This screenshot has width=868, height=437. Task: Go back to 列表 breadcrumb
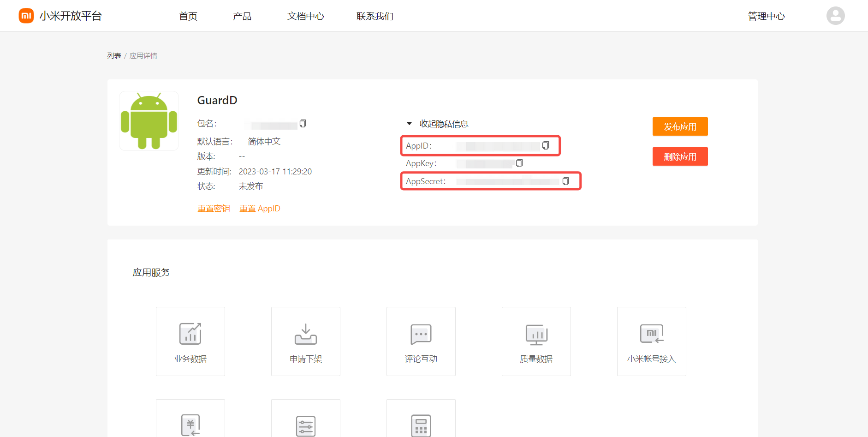coord(114,56)
